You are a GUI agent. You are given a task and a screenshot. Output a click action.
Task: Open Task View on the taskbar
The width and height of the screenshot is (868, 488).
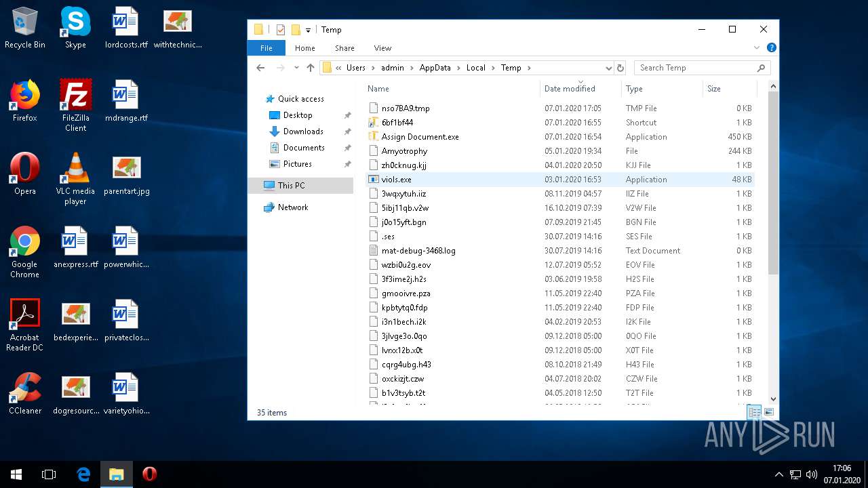(x=49, y=474)
